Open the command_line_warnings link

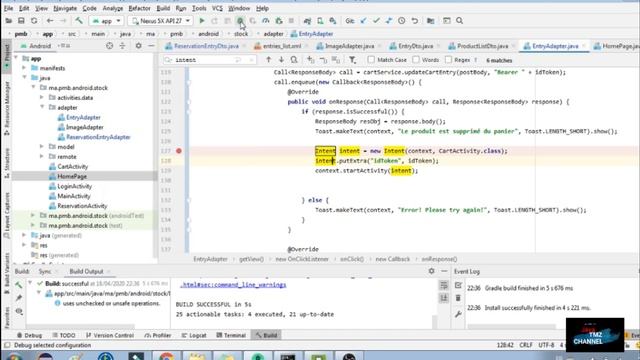click(233, 285)
